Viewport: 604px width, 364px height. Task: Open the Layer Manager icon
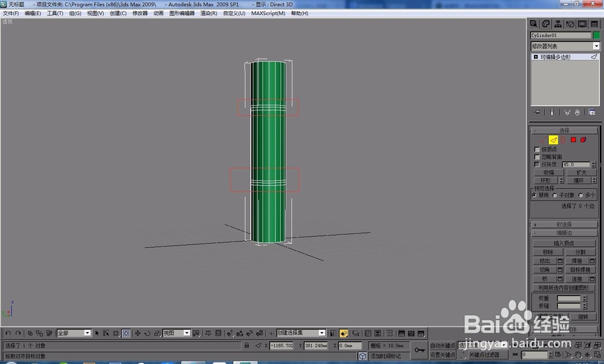pyautogui.click(x=356, y=333)
